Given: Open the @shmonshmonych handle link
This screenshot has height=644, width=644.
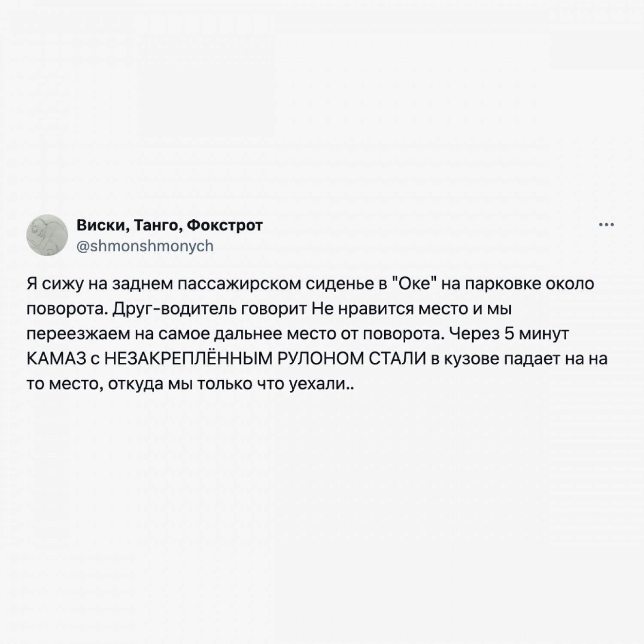Looking at the screenshot, I should (145, 246).
